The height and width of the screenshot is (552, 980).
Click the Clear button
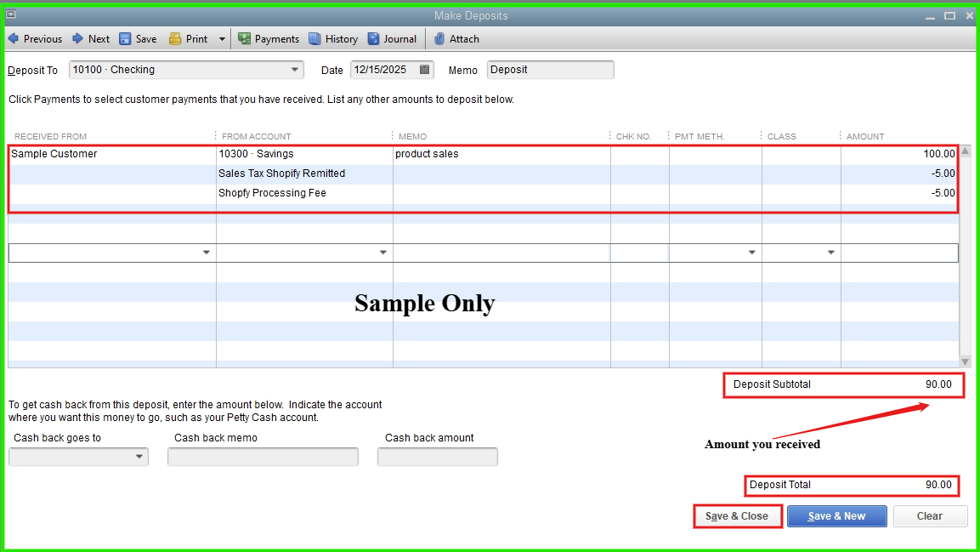(929, 516)
